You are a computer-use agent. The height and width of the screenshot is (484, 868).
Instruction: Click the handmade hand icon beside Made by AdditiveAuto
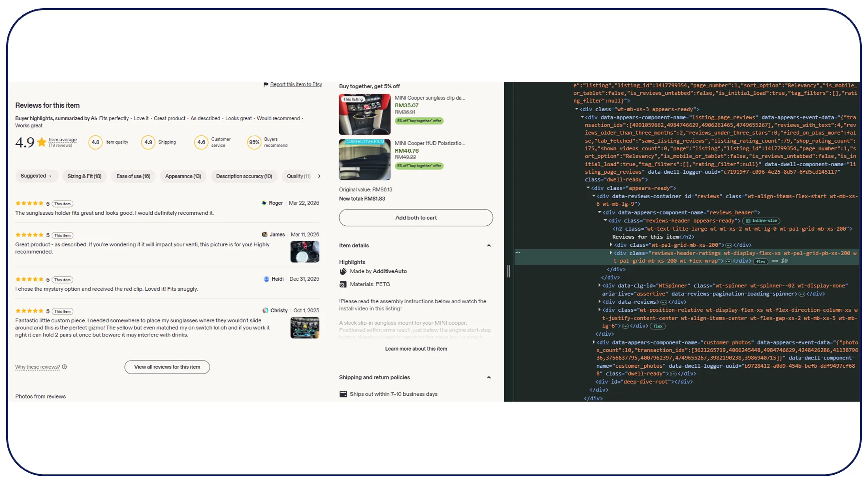tap(343, 271)
